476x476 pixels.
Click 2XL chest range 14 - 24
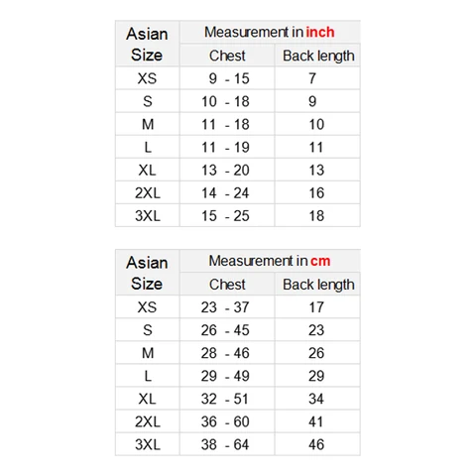225,193
